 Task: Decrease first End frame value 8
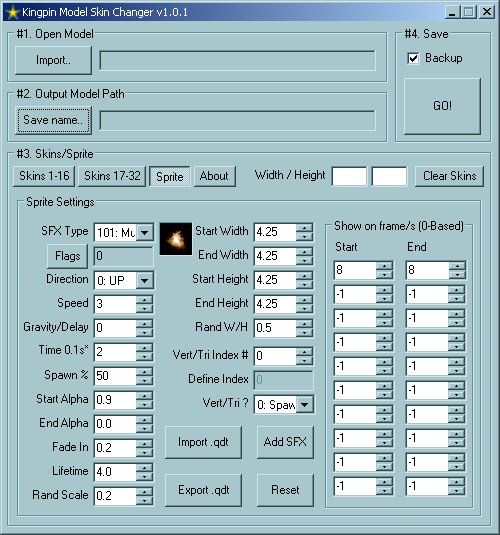[x=457, y=275]
